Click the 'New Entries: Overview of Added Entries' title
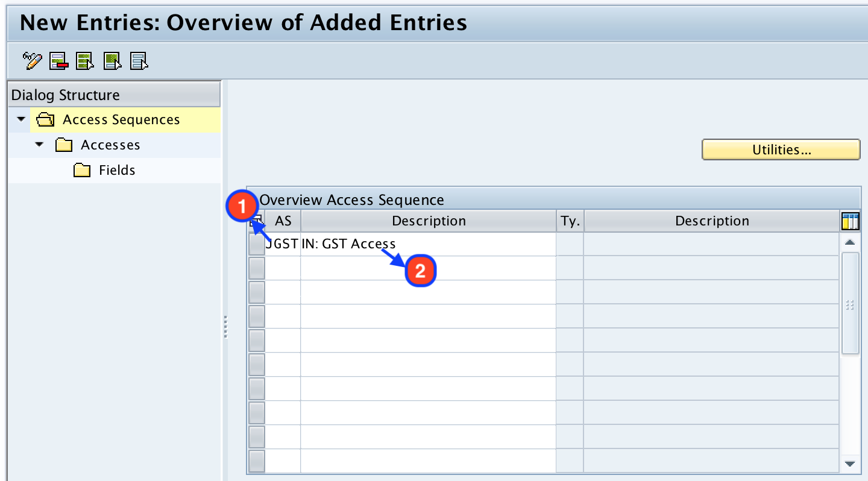The image size is (868, 481). [x=244, y=22]
